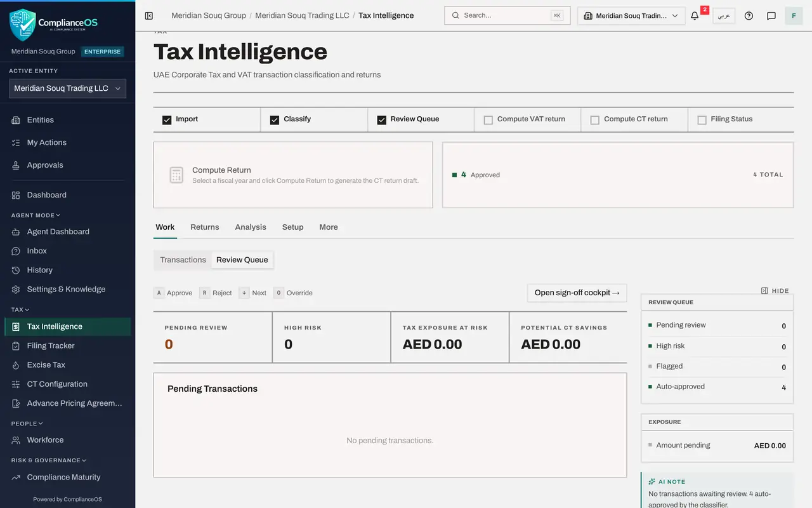812x508 pixels.
Task: Switch to the Setup tab
Action: coord(293,227)
